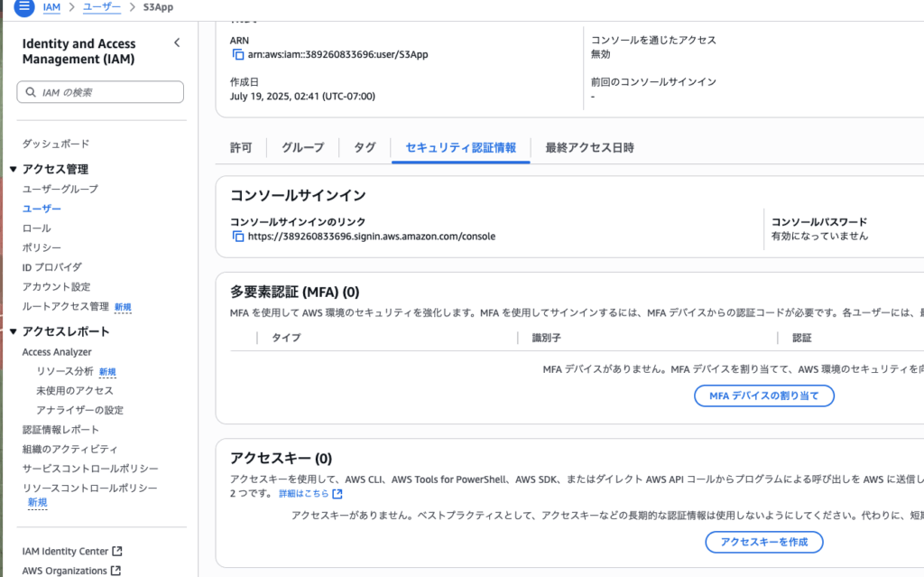The width and height of the screenshot is (924, 577).
Task: Click the external link icon beside 詳細はこちら
Action: 337,493
